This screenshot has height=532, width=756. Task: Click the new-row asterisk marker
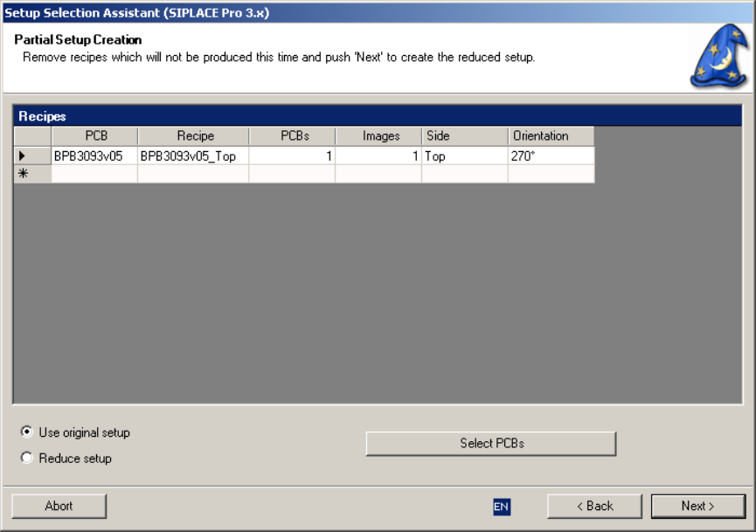point(32,174)
